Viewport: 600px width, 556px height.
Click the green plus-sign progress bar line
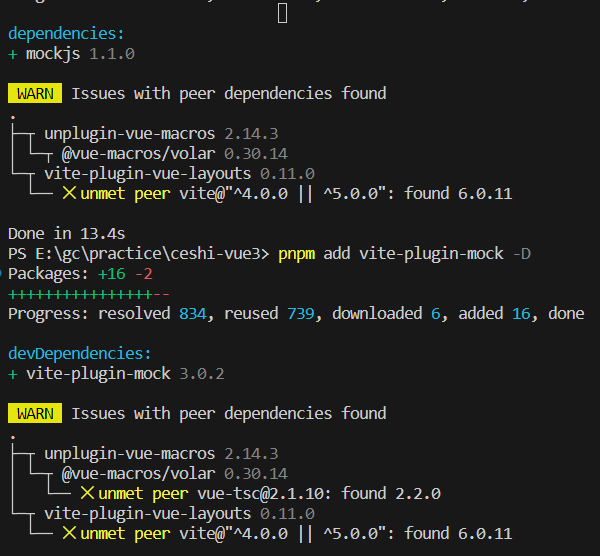(x=89, y=294)
